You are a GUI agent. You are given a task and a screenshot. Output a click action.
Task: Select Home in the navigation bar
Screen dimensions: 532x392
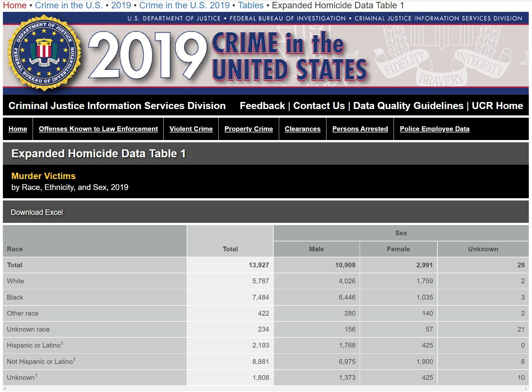point(18,129)
